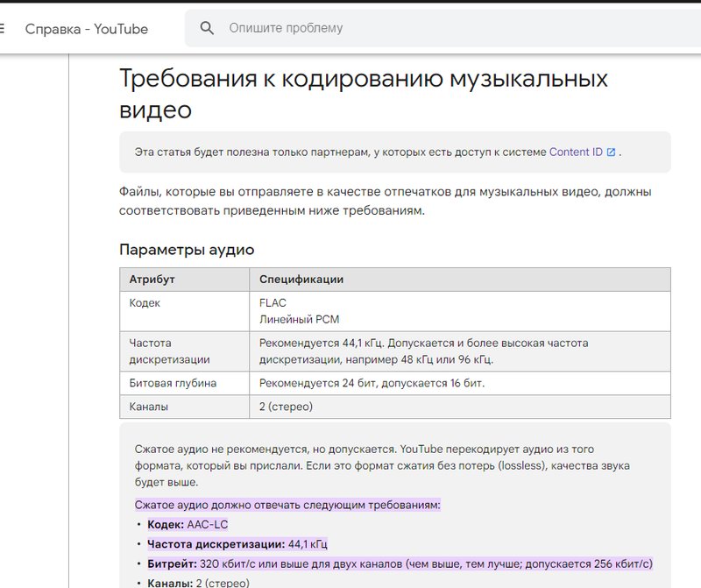The height and width of the screenshot is (588, 701).
Task: Click the bullet 'Частота дискретизации: 44,1 кГц'
Action: (x=237, y=544)
